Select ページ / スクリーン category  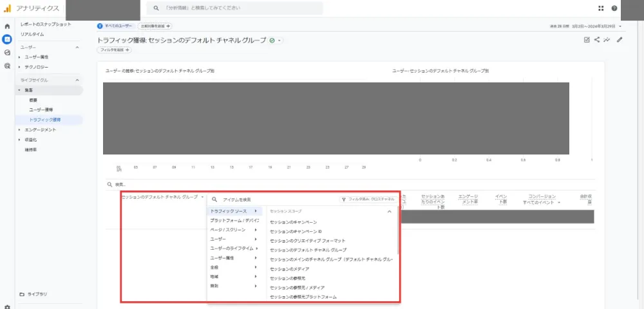point(234,230)
